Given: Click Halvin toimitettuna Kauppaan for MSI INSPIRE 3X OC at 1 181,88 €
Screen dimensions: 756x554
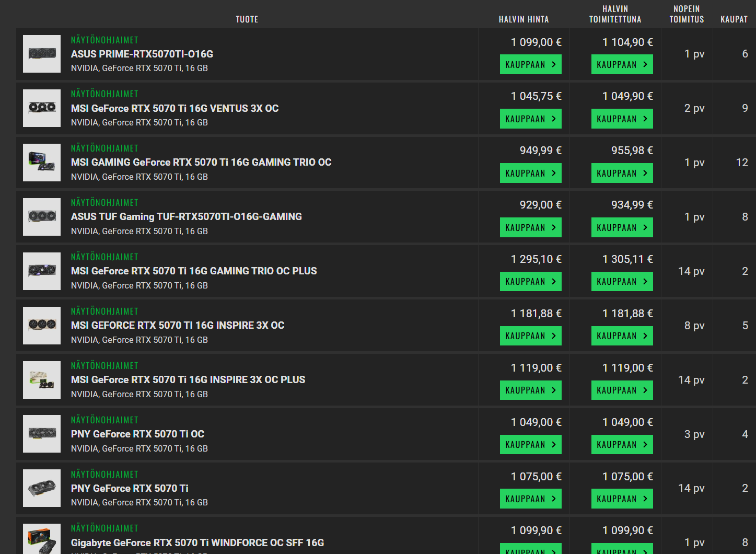Looking at the screenshot, I should pos(622,336).
